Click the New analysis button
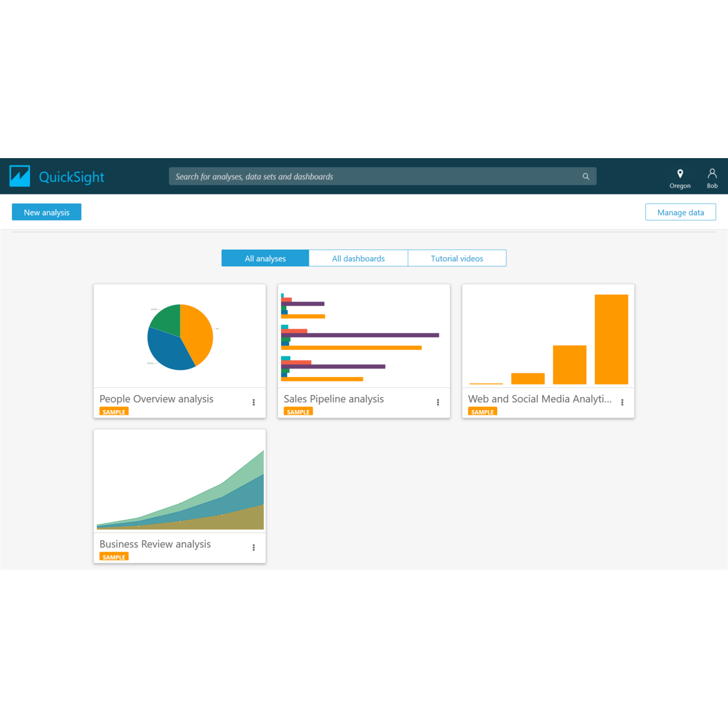The image size is (728, 728). tap(46, 212)
